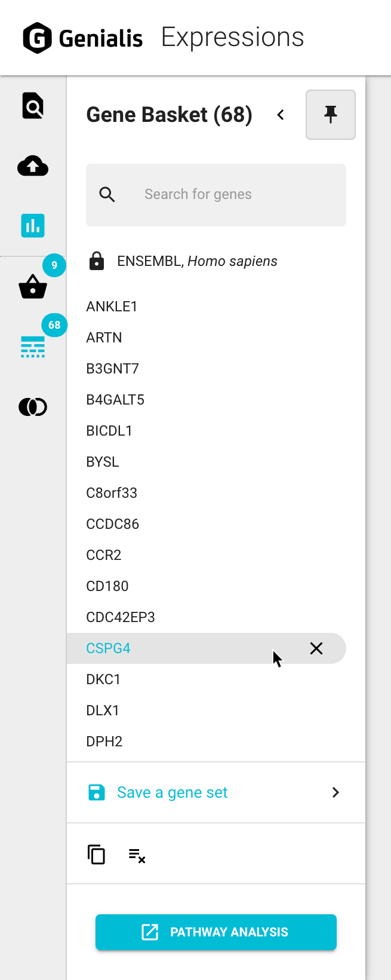Remove CSPG4 from the gene basket
Screen dimensions: 391x980
316,648
